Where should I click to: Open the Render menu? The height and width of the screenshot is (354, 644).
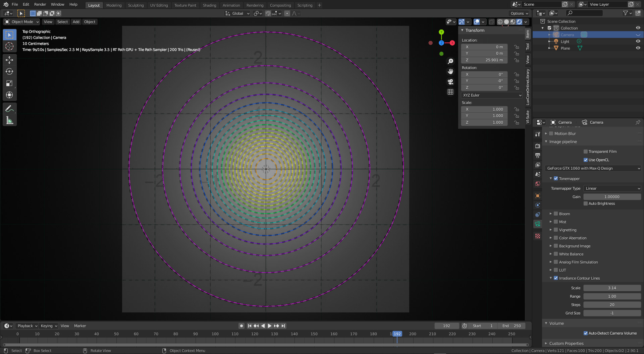point(40,4)
